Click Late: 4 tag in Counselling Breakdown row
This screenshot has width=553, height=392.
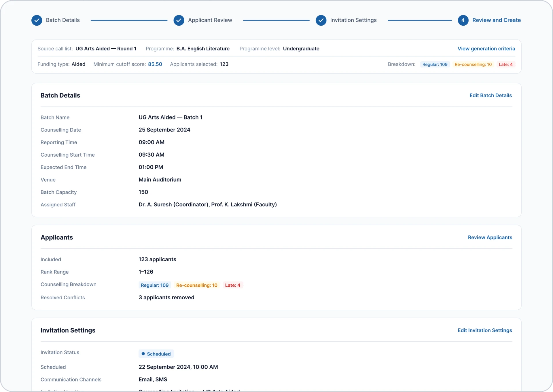coord(233,285)
